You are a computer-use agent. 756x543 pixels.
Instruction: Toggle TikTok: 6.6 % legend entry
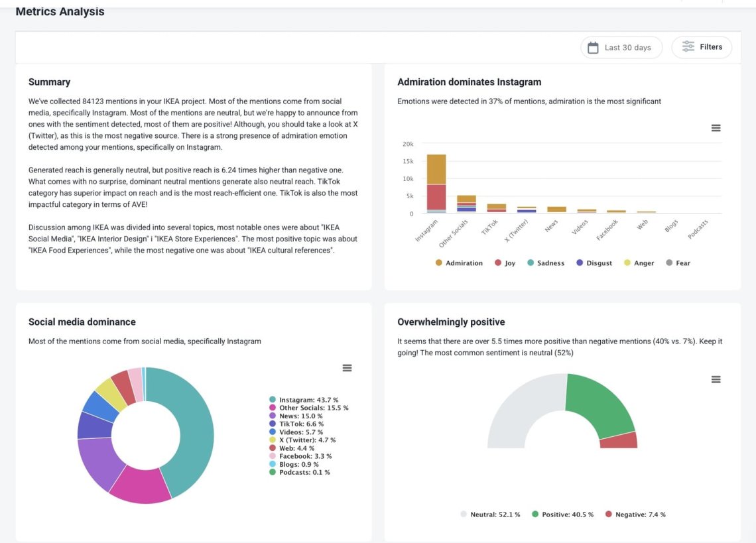(296, 424)
